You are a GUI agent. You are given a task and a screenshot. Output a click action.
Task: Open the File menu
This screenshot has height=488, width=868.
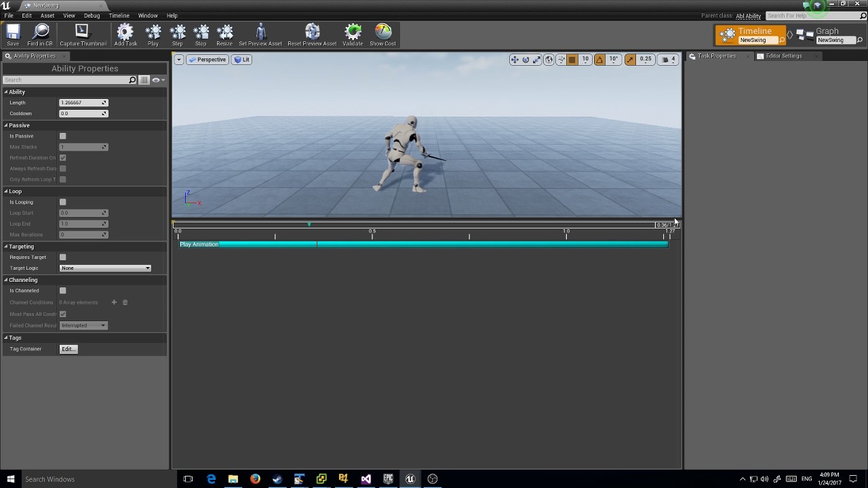(x=9, y=16)
